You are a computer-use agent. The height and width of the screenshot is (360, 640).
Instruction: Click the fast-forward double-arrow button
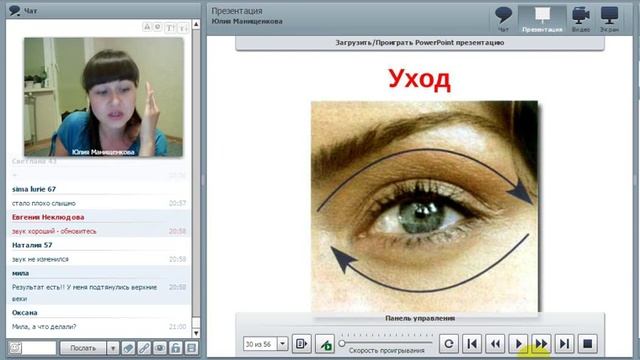(x=541, y=344)
